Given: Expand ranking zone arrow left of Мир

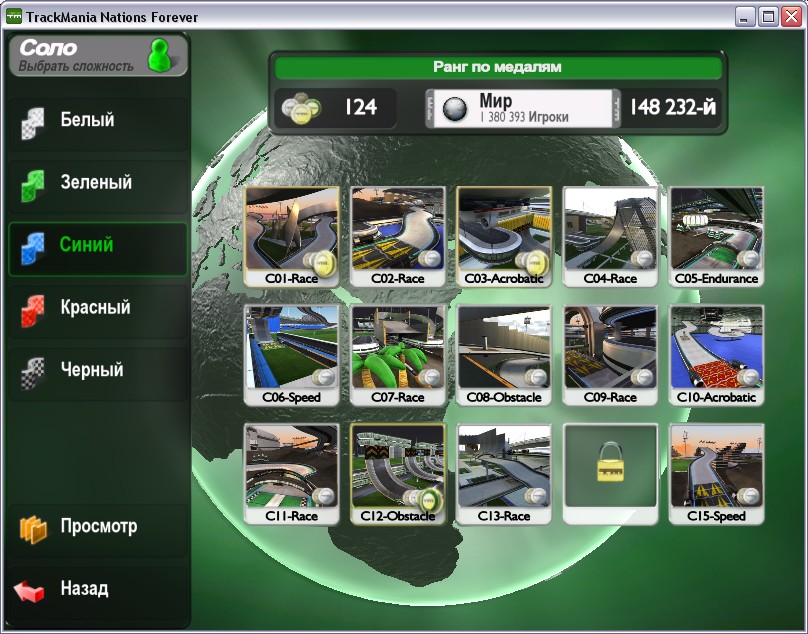Looking at the screenshot, I should pyautogui.click(x=429, y=108).
